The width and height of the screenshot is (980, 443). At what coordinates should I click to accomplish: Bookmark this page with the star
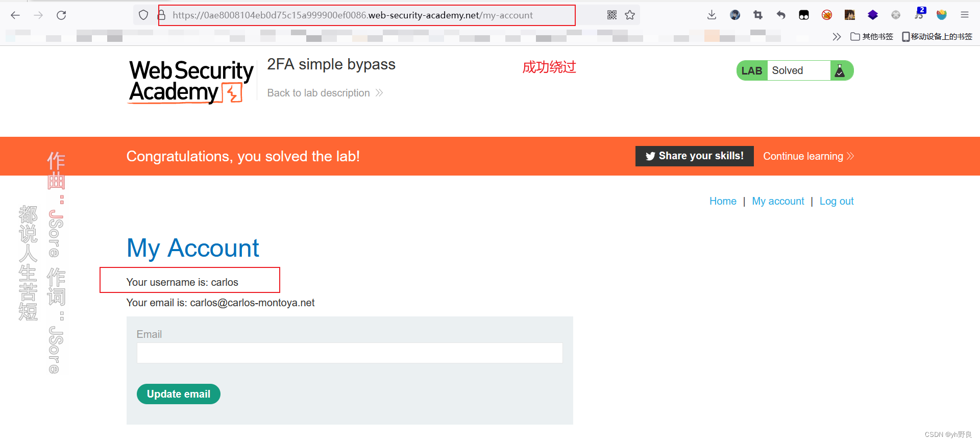point(630,15)
